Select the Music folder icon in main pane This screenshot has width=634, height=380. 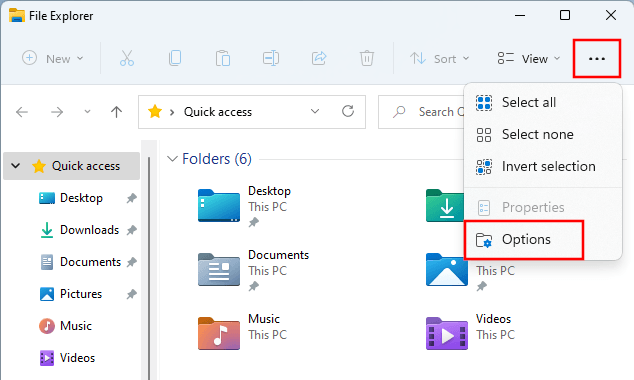click(x=219, y=334)
